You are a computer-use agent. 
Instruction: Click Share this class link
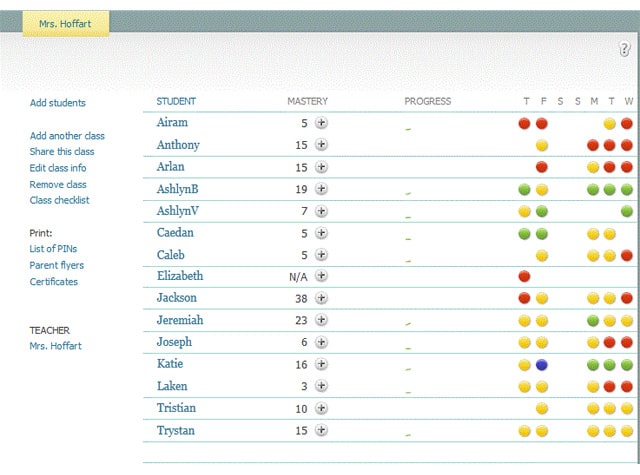pos(62,152)
